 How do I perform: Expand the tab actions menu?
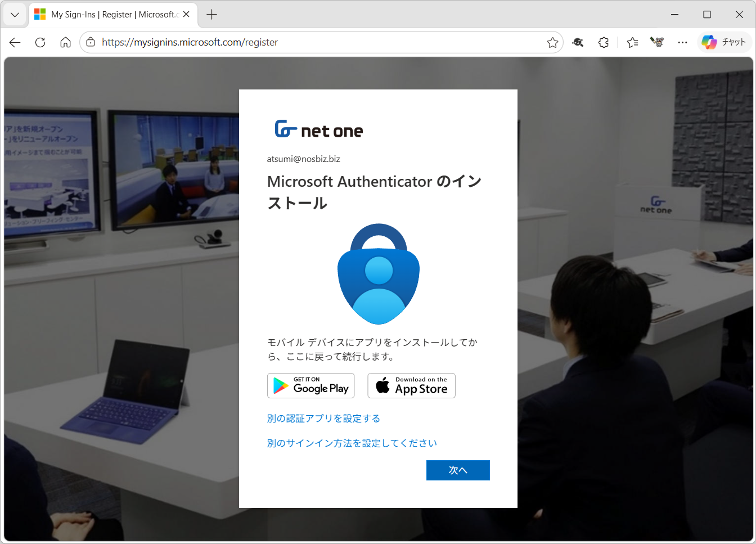[x=15, y=15]
